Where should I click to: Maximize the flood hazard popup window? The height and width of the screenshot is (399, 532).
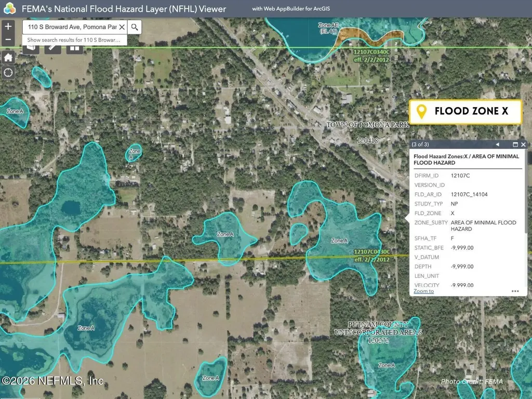515,144
